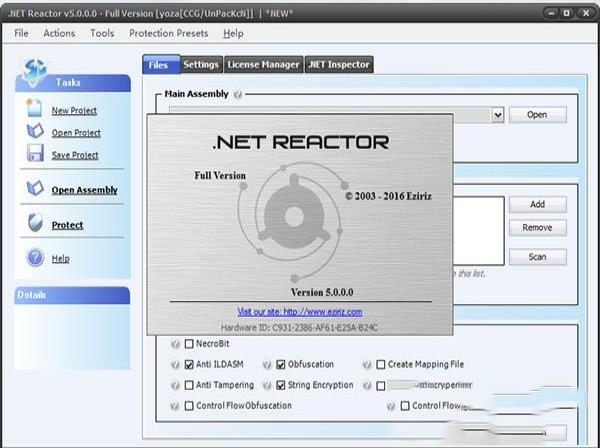The image size is (600, 448).
Task: Click the Save Project link
Action: point(75,155)
